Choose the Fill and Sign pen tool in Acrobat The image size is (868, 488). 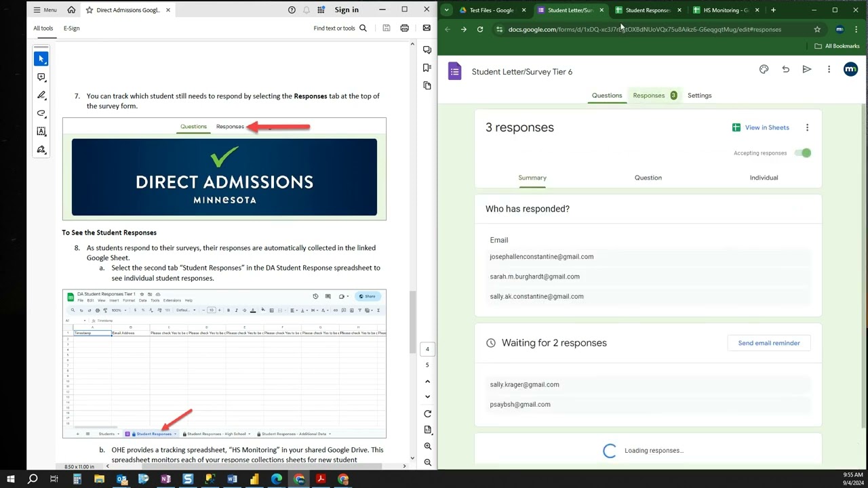[41, 150]
